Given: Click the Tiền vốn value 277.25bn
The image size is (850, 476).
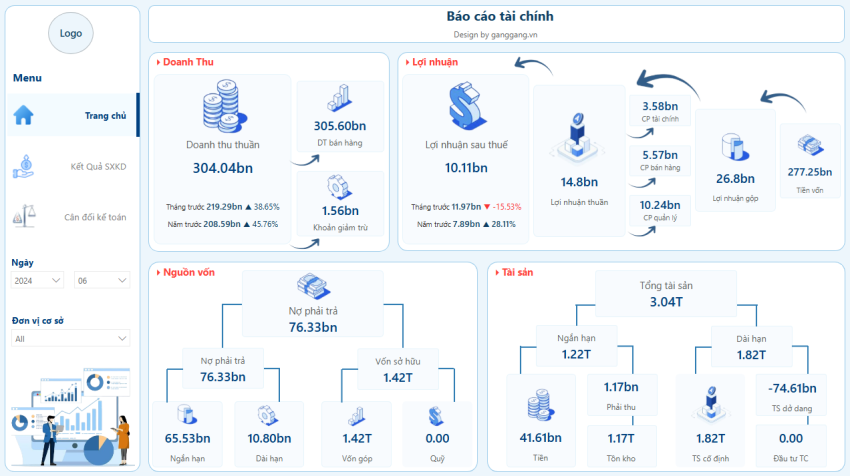Looking at the screenshot, I should point(810,172).
